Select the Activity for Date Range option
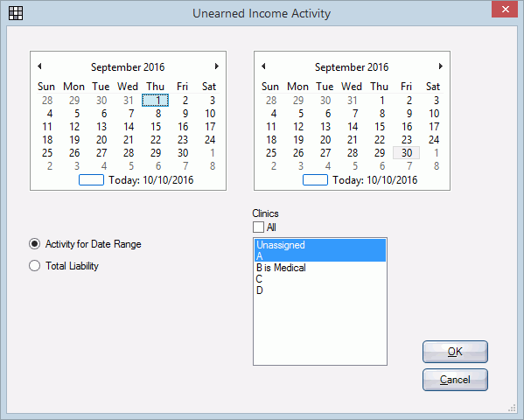Viewport: 524px width, 420px height. click(34, 244)
